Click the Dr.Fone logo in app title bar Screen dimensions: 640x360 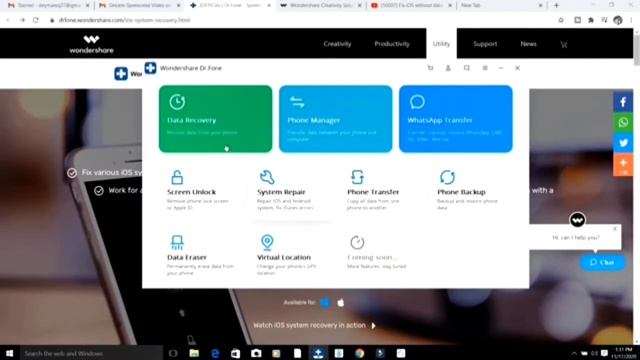click(x=151, y=68)
